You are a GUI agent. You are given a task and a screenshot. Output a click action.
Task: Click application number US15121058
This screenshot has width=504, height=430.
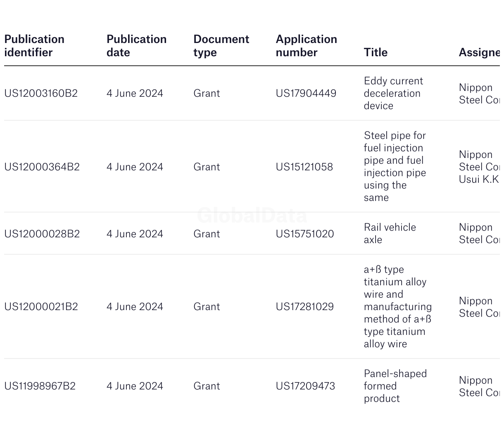coord(304,167)
